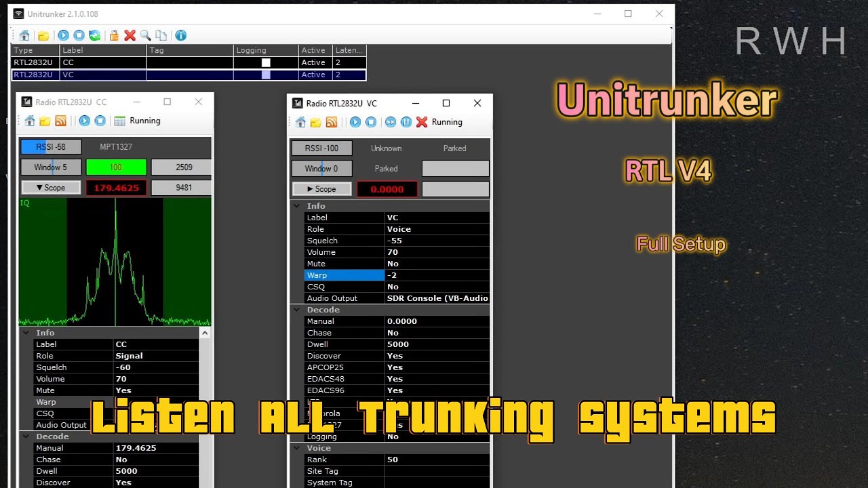This screenshot has width=868, height=488.
Task: Click Squelch value -55 in VC window
Action: click(x=437, y=241)
